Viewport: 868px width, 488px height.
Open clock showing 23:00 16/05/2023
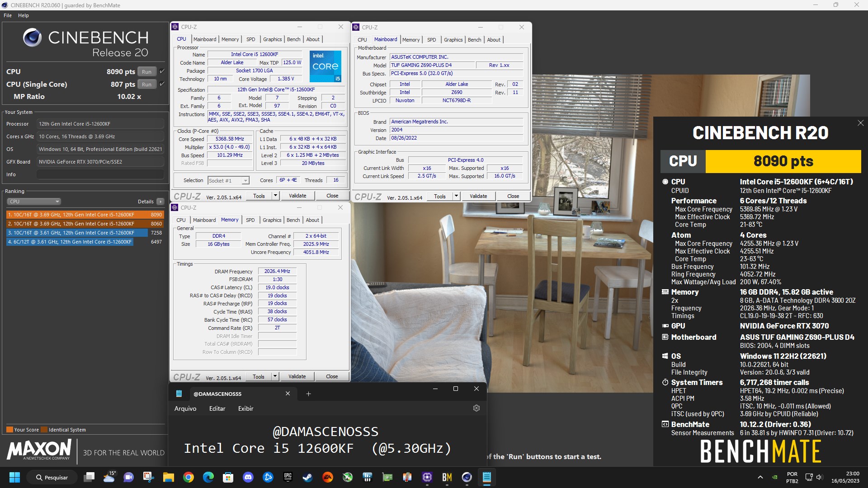[x=845, y=477]
